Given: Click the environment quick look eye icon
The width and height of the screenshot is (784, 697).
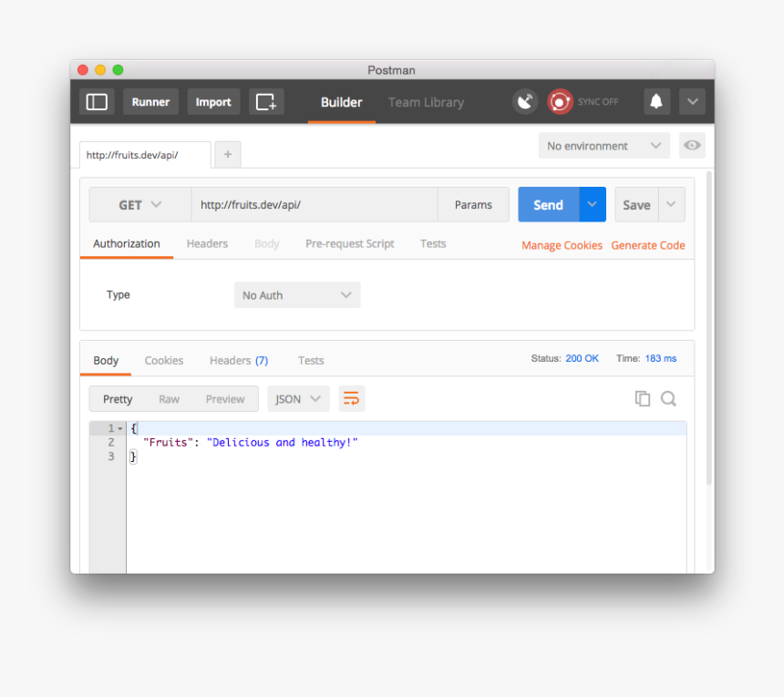Looking at the screenshot, I should [x=692, y=146].
